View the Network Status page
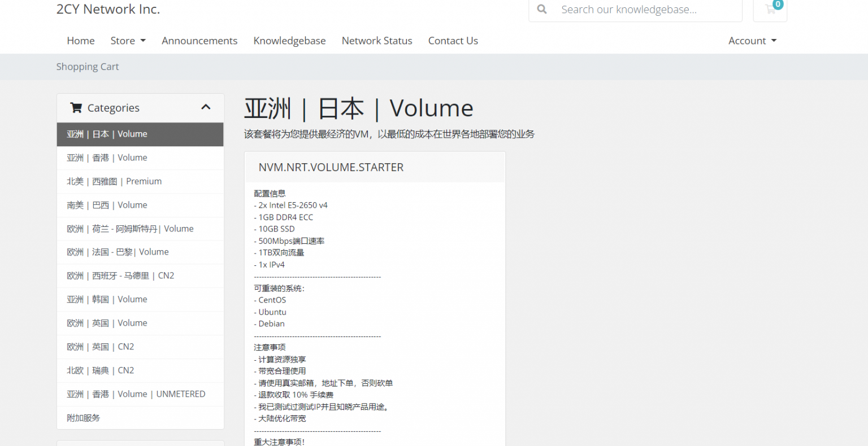The image size is (868, 446). click(x=377, y=41)
